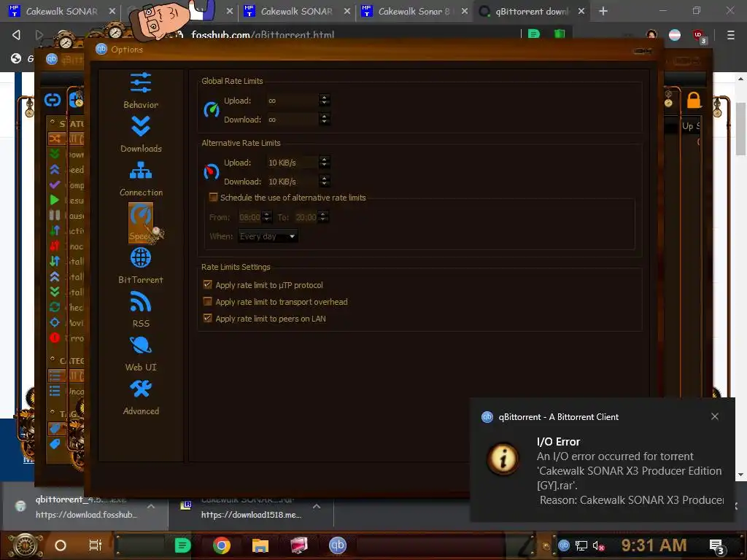Switch to the qBittorrent download tab
The image size is (747, 560).
(x=532, y=11)
